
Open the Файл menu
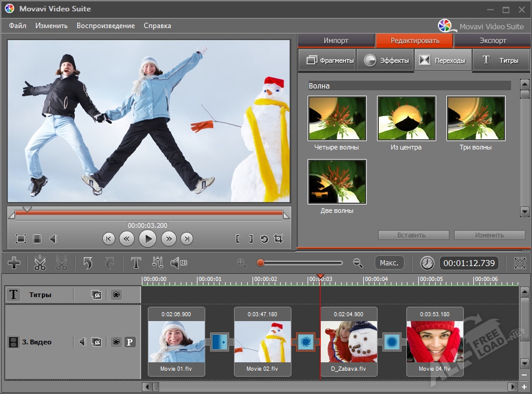coord(17,26)
